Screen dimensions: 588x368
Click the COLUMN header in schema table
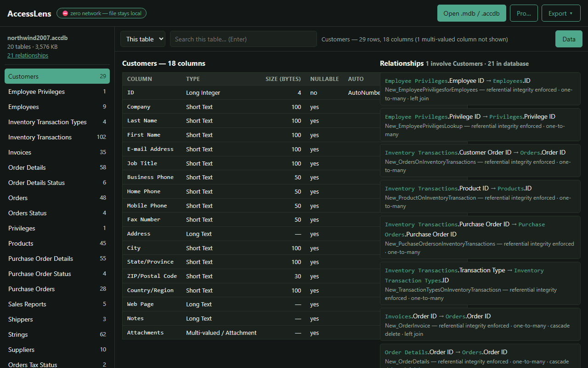point(140,79)
